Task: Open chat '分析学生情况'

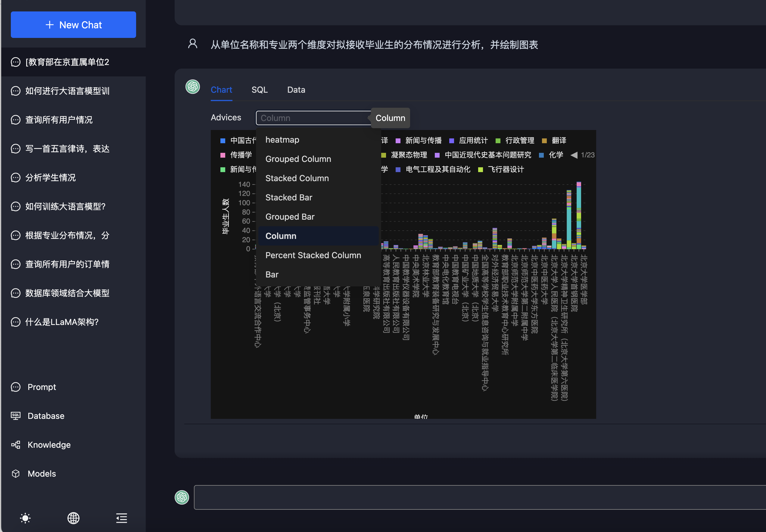Action: [x=73, y=178]
